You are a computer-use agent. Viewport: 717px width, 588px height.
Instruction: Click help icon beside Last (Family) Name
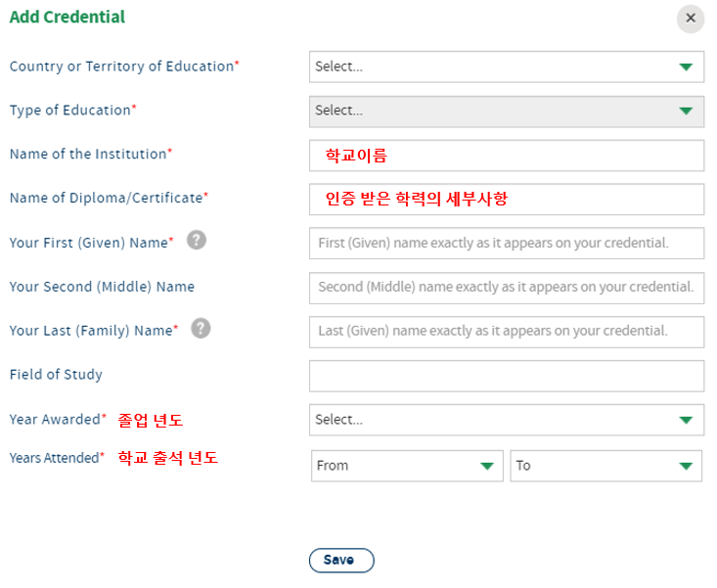coord(201,329)
